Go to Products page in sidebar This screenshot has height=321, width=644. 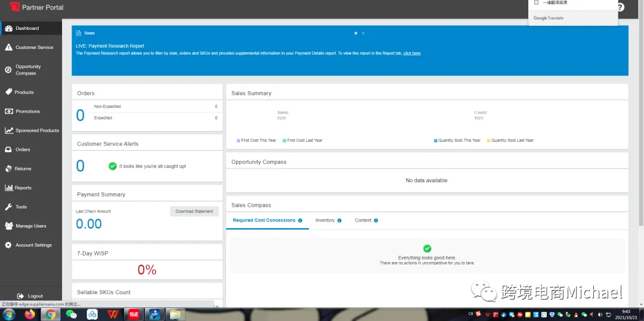24,92
